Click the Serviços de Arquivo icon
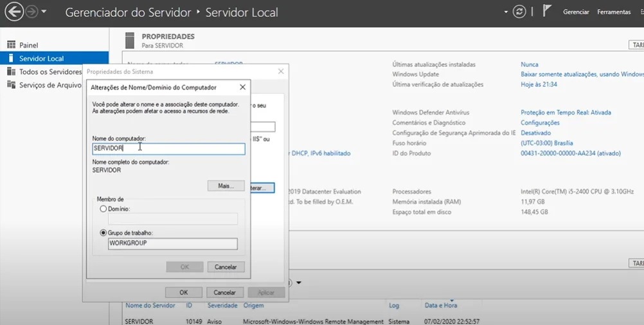Image resolution: width=644 pixels, height=325 pixels. point(11,85)
